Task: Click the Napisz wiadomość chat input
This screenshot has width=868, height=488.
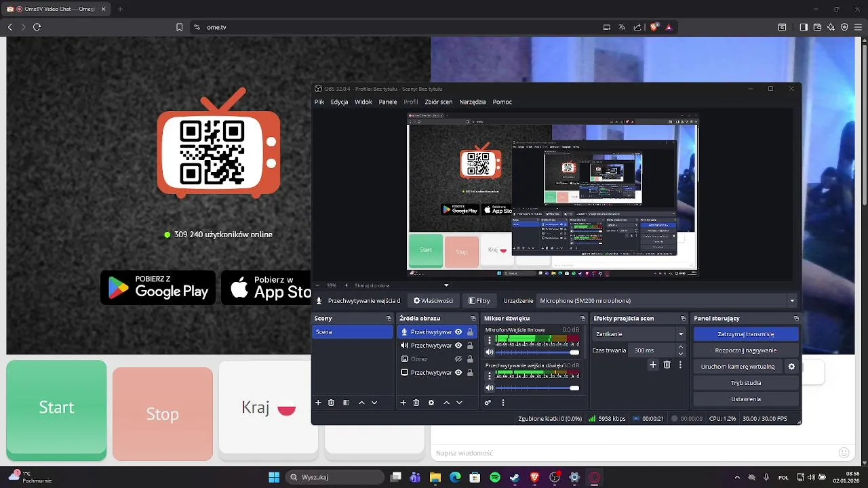Action: [633, 453]
